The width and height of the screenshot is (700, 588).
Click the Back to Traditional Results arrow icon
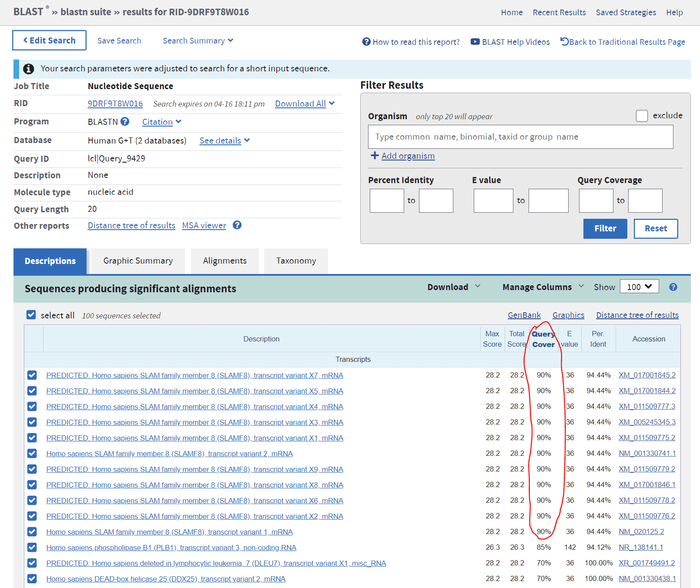click(564, 41)
